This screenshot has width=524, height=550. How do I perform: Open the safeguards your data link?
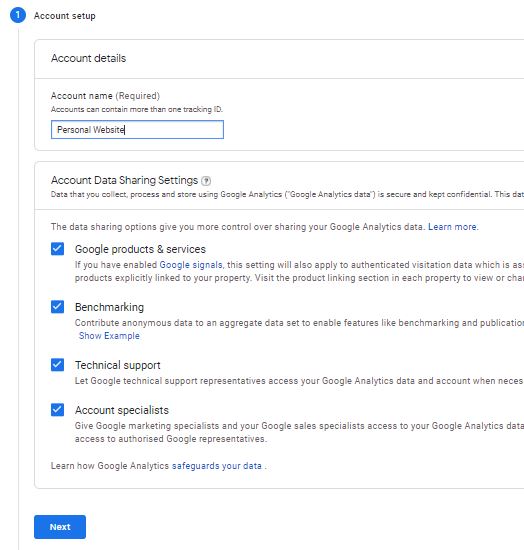[x=217, y=466]
